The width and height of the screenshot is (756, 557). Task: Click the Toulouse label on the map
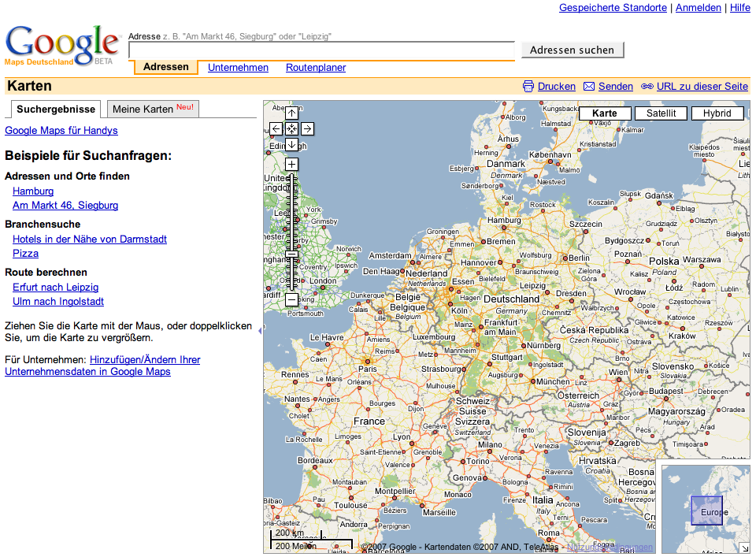[351, 506]
